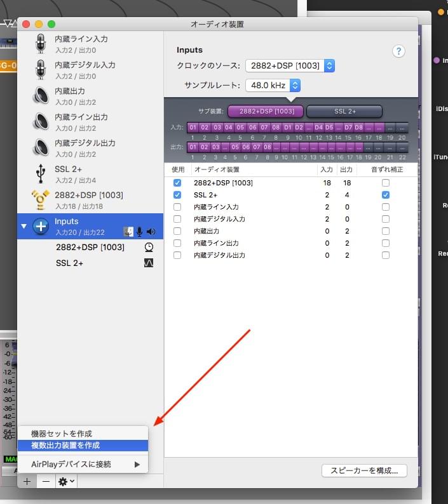Click output channel block 05
The height and width of the screenshot is (504, 448).
pos(235,147)
